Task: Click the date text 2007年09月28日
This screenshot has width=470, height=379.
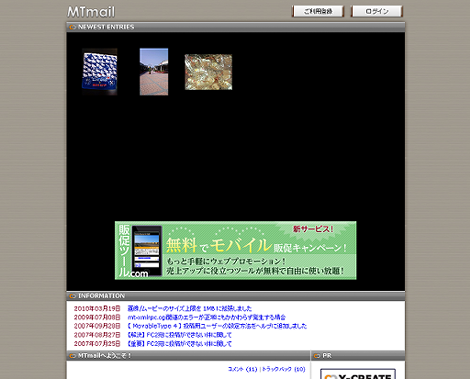Action: click(97, 326)
